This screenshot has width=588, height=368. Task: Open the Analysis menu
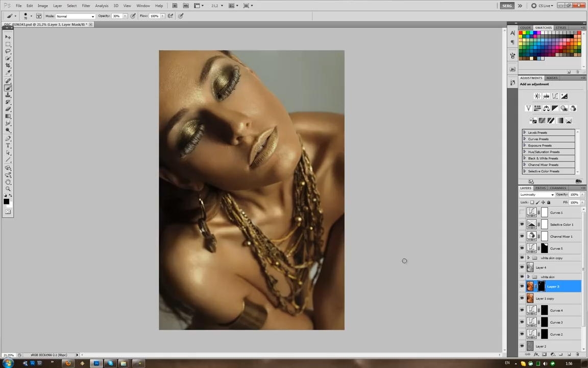(x=102, y=6)
